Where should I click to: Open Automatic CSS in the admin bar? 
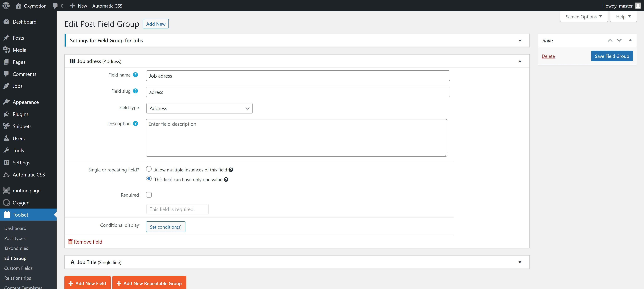pos(107,6)
